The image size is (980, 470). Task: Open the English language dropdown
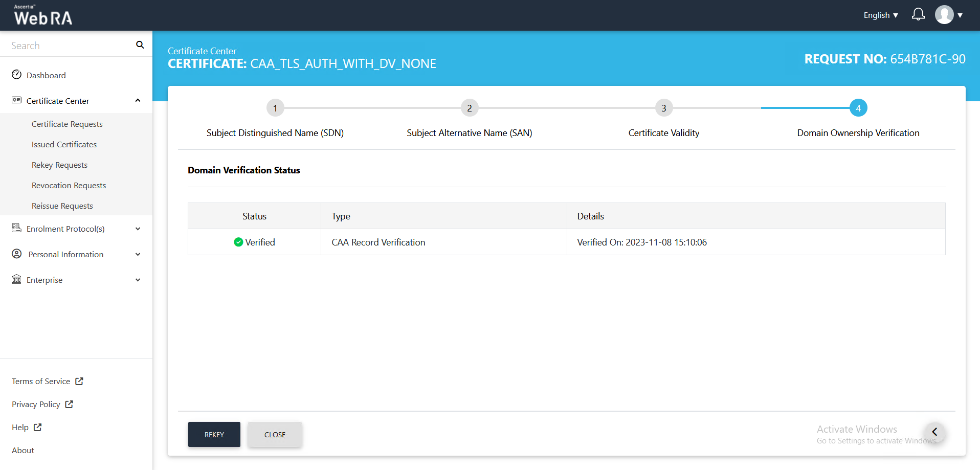[880, 15]
